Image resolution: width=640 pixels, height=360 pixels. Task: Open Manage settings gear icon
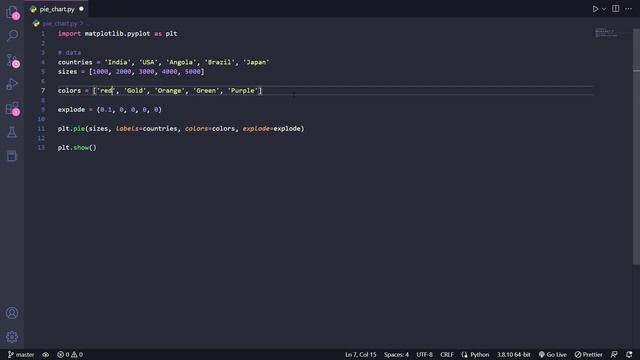(12, 337)
